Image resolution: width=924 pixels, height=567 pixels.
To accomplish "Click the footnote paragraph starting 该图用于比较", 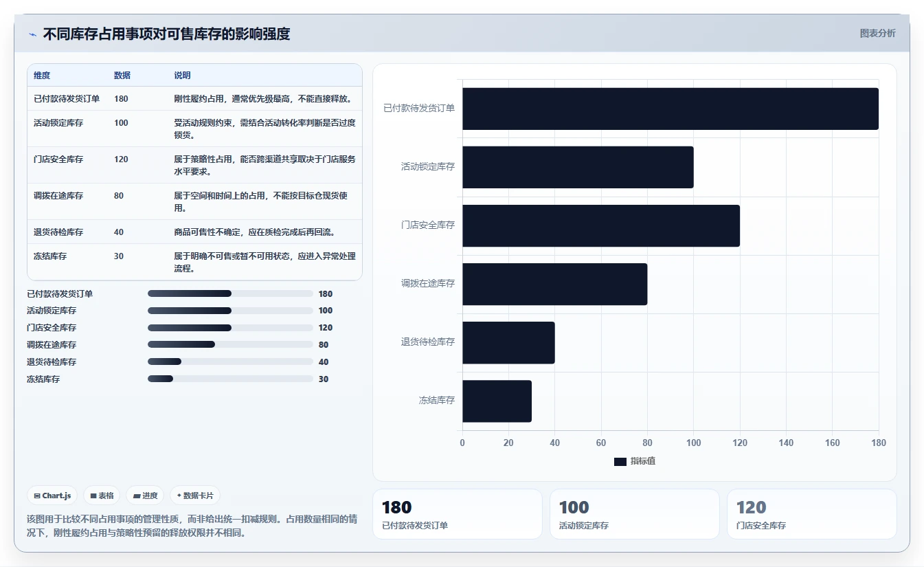I will click(x=192, y=526).
